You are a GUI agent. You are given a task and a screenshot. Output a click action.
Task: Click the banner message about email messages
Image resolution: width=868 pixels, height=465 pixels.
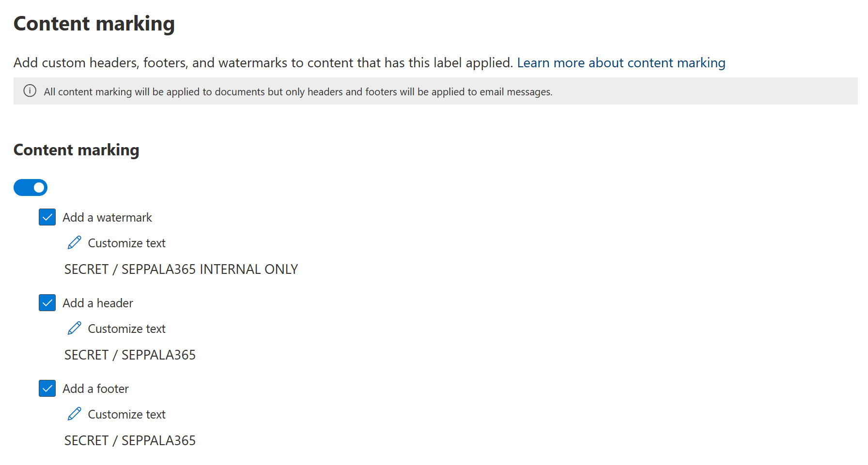coord(298,92)
